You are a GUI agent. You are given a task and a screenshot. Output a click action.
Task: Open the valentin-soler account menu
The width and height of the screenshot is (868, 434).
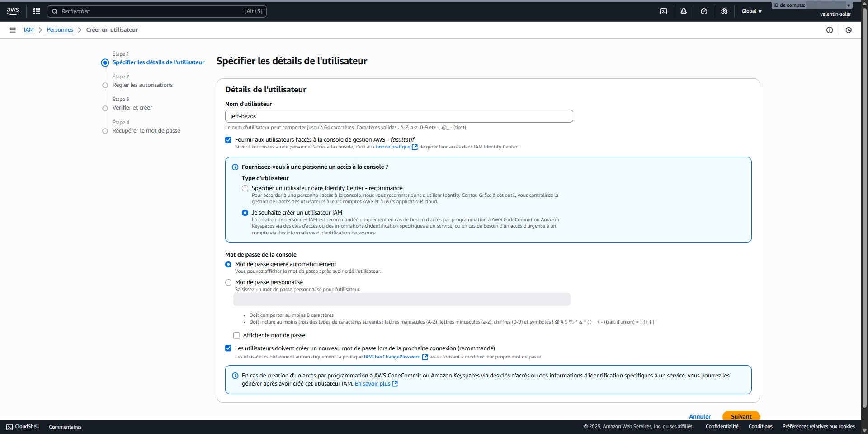click(x=835, y=14)
